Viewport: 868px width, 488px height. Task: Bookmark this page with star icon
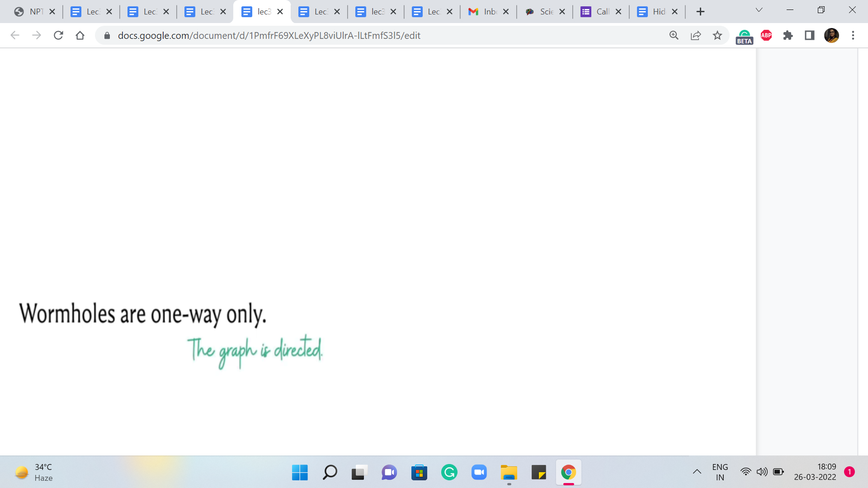[717, 35]
